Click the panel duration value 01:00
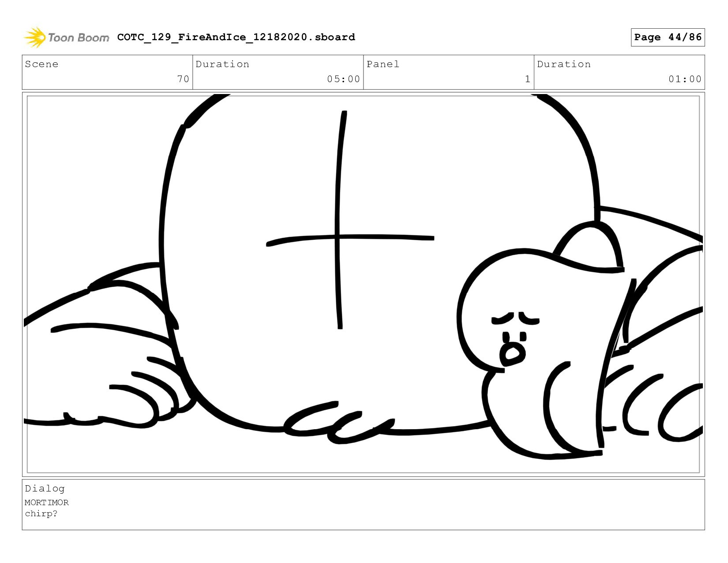 pyautogui.click(x=685, y=79)
